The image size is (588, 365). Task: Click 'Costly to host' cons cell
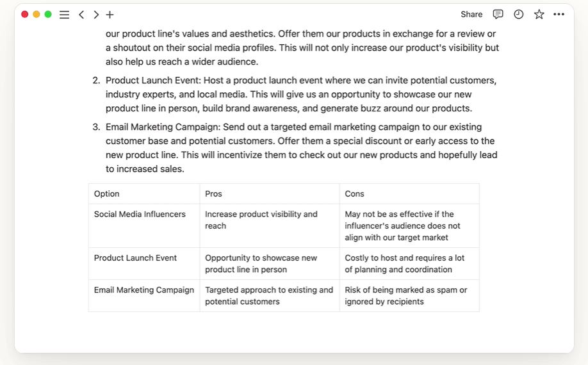[x=409, y=263]
